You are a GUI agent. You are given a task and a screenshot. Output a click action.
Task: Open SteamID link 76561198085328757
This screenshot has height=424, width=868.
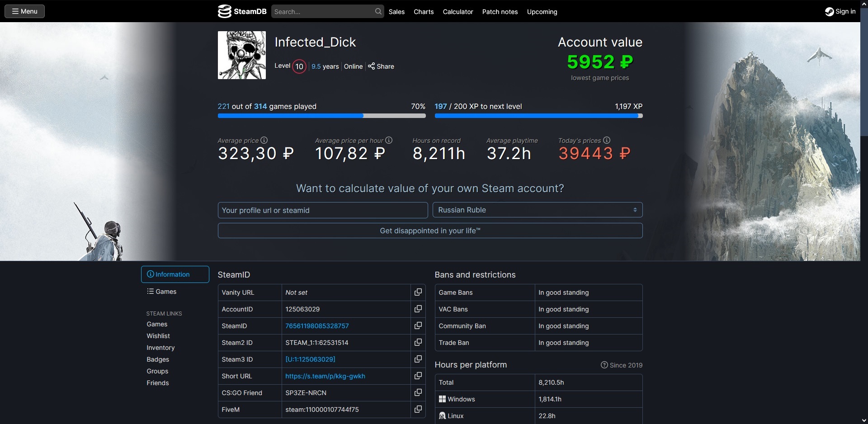(317, 326)
